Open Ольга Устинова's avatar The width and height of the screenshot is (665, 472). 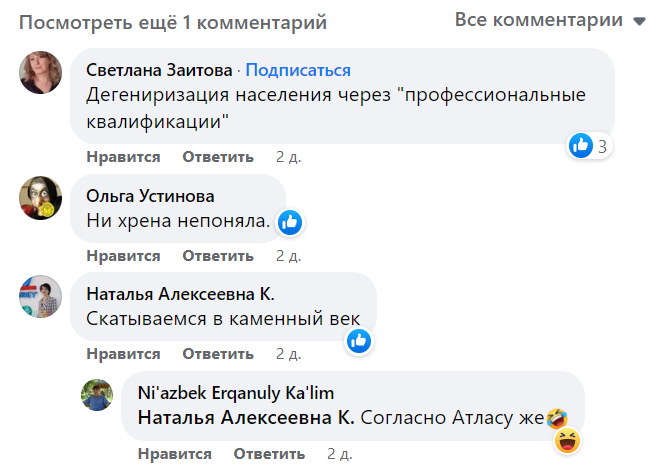(x=41, y=198)
